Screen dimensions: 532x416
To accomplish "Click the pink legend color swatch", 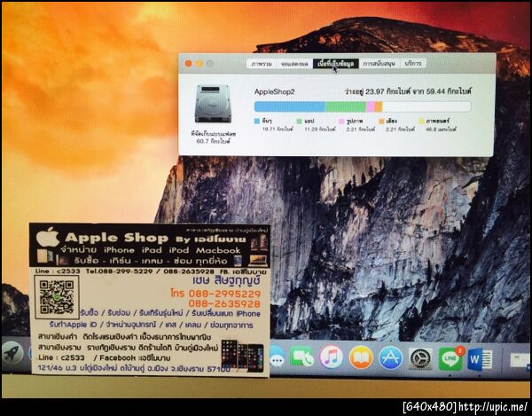I will click(x=341, y=121).
